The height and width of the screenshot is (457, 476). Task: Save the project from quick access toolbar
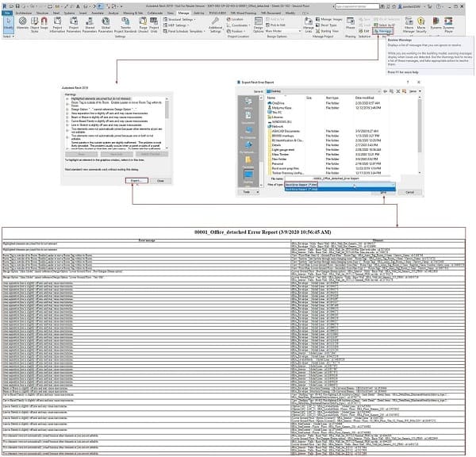[x=17, y=6]
